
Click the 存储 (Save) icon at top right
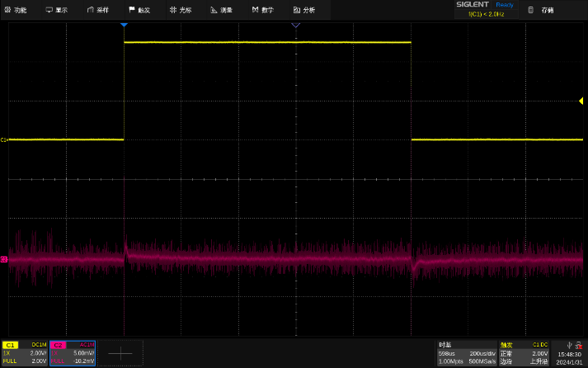point(532,10)
